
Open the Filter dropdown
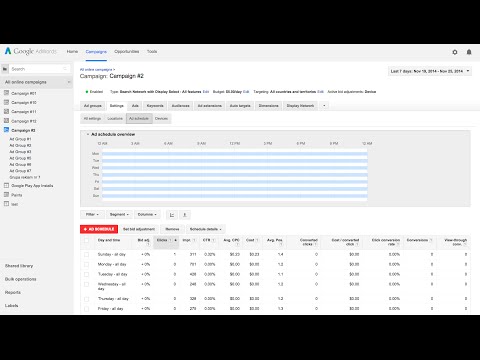pyautogui.click(x=92, y=215)
